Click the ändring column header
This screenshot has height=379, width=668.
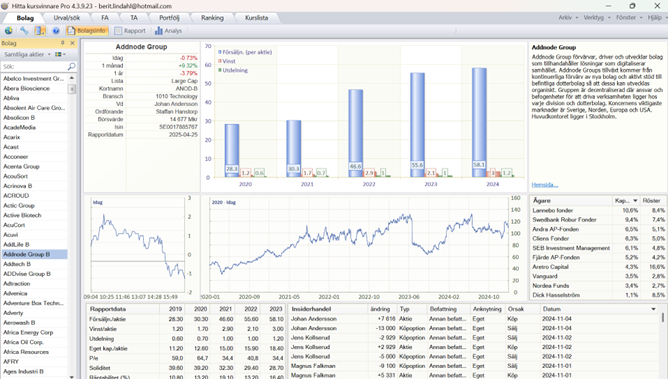(x=383, y=309)
